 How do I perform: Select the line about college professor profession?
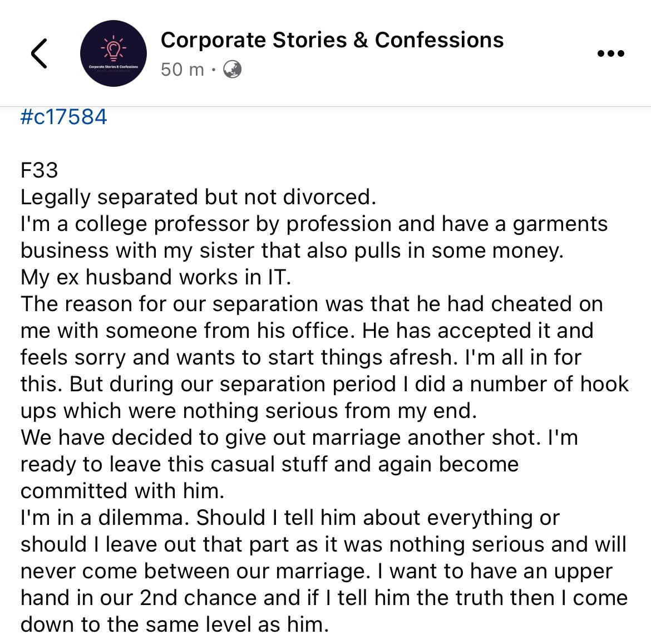coord(314,224)
